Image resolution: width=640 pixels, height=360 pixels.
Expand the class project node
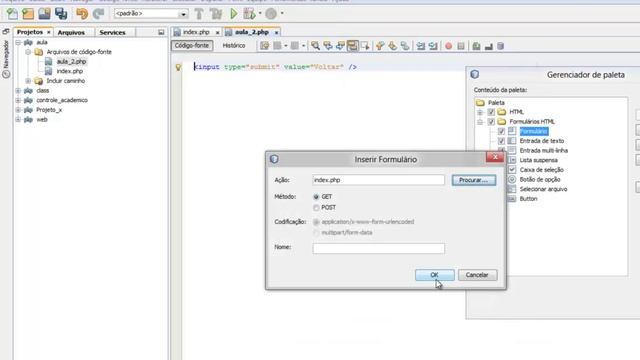coord(18,91)
